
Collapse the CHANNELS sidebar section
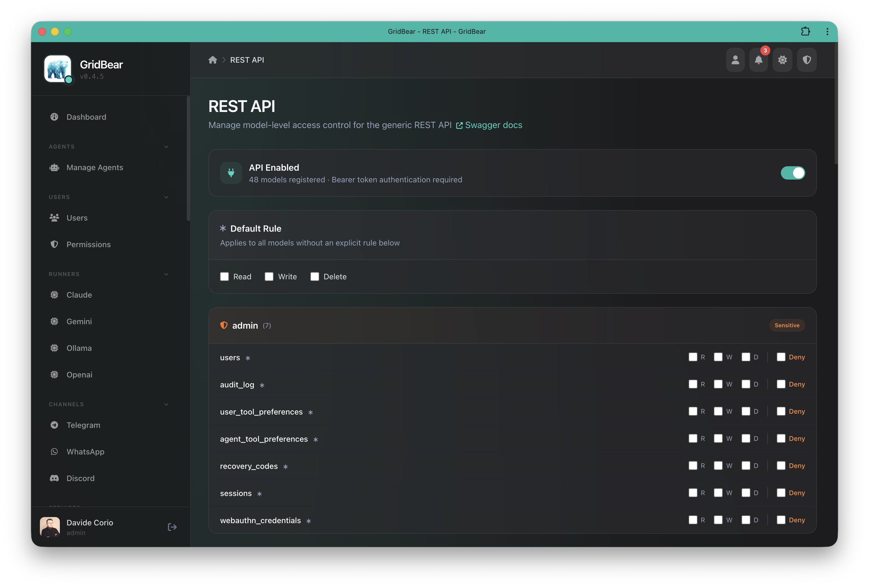point(166,404)
